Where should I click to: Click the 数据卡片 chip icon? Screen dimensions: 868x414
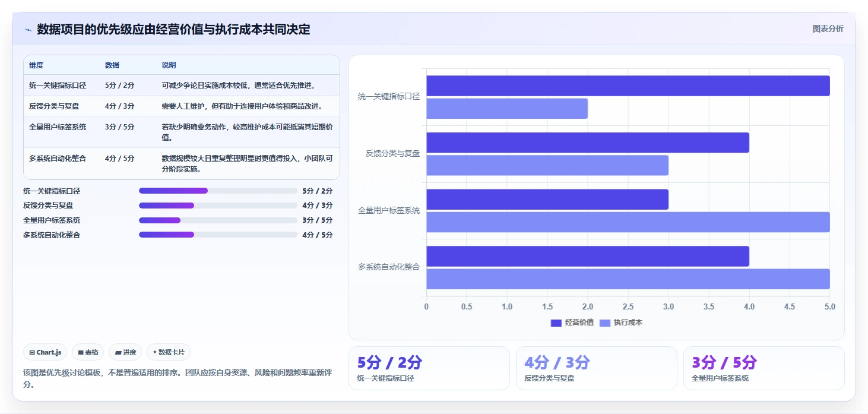click(155, 352)
